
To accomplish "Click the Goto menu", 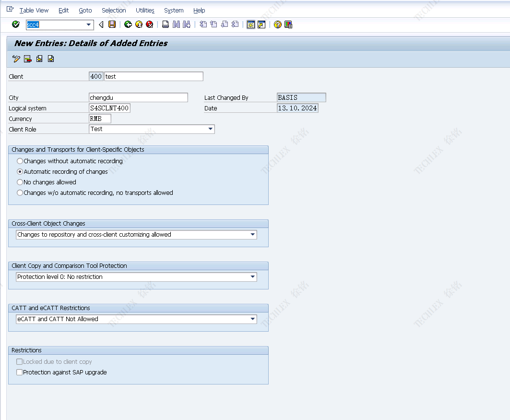I will [x=85, y=10].
